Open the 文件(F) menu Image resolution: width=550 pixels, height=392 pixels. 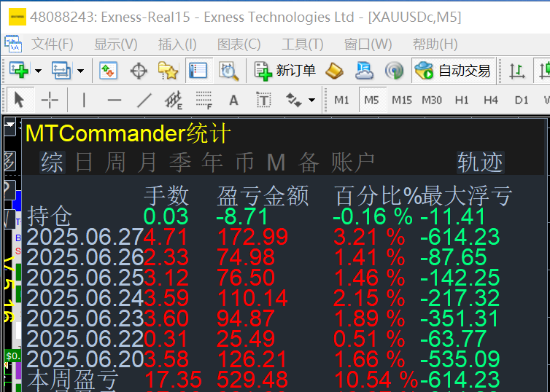pyautogui.click(x=53, y=44)
